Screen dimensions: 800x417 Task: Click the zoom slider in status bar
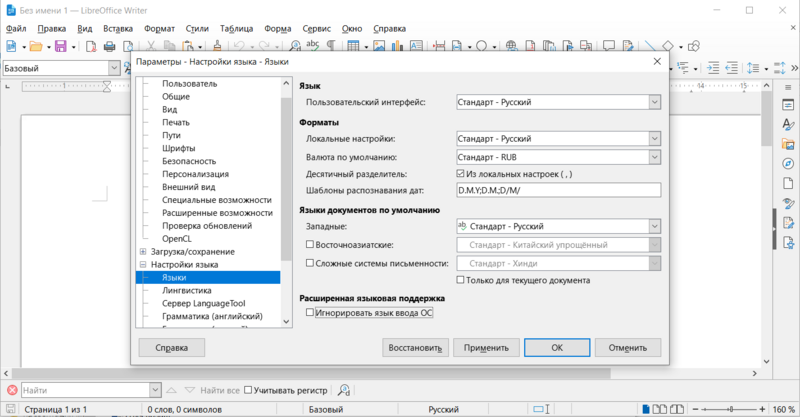pyautogui.click(x=731, y=409)
